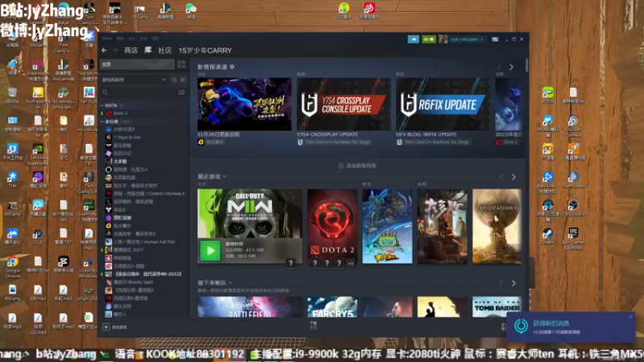Go back using the left arrow
Screen dimensions: 644x362
point(105,50)
